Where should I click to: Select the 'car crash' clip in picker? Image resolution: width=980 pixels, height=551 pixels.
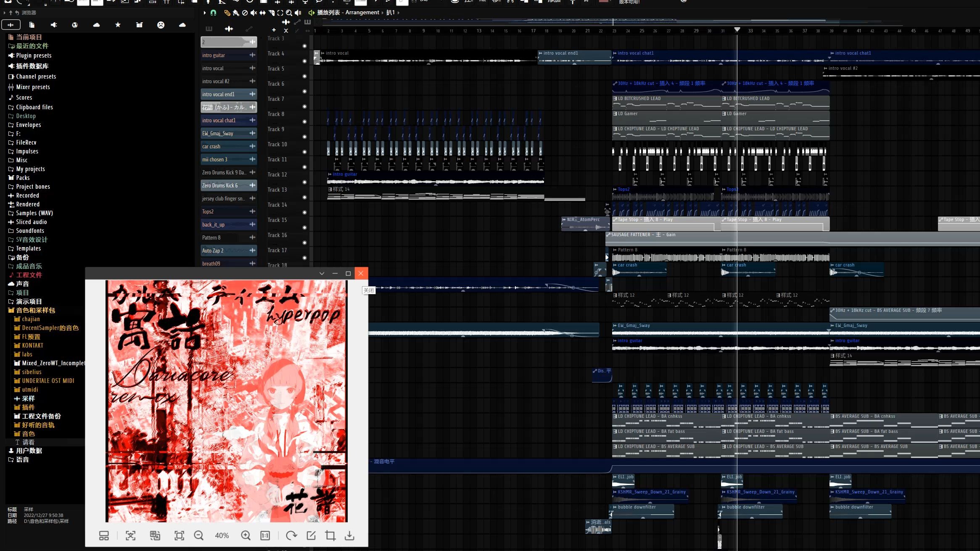pos(229,146)
